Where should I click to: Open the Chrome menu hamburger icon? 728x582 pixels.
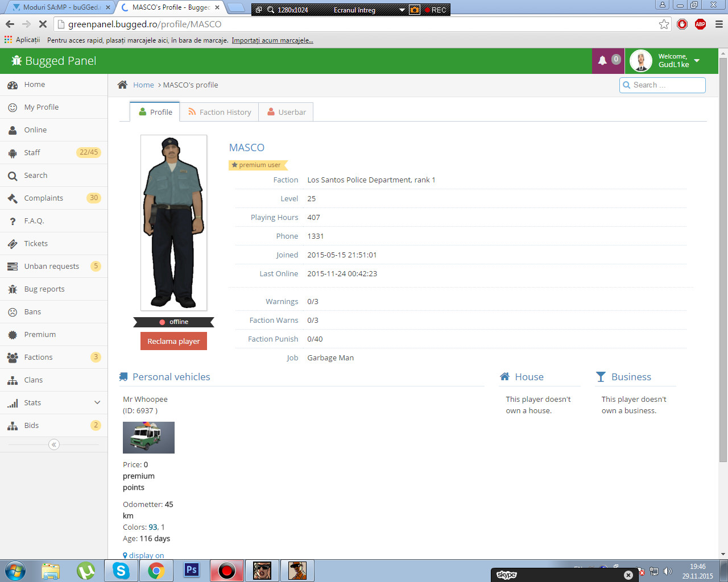click(x=719, y=24)
